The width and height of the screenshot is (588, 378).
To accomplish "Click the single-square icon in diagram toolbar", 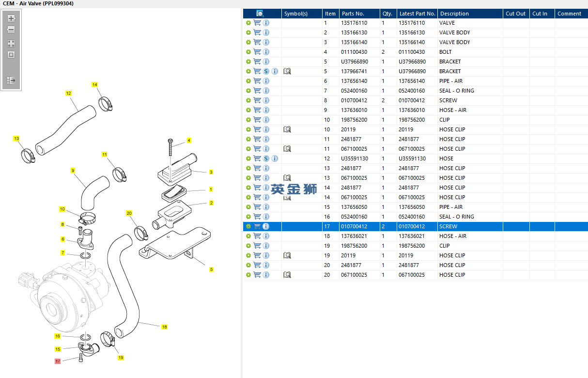I will point(11,55).
